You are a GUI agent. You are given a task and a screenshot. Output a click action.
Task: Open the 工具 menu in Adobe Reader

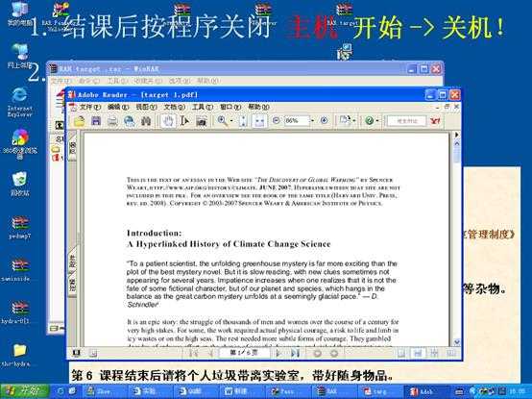click(x=203, y=107)
